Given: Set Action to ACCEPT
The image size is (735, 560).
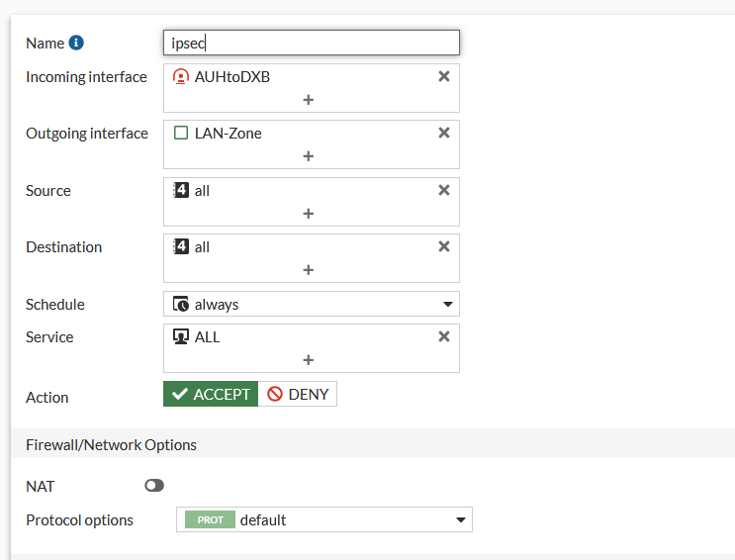Looking at the screenshot, I should pos(211,394).
